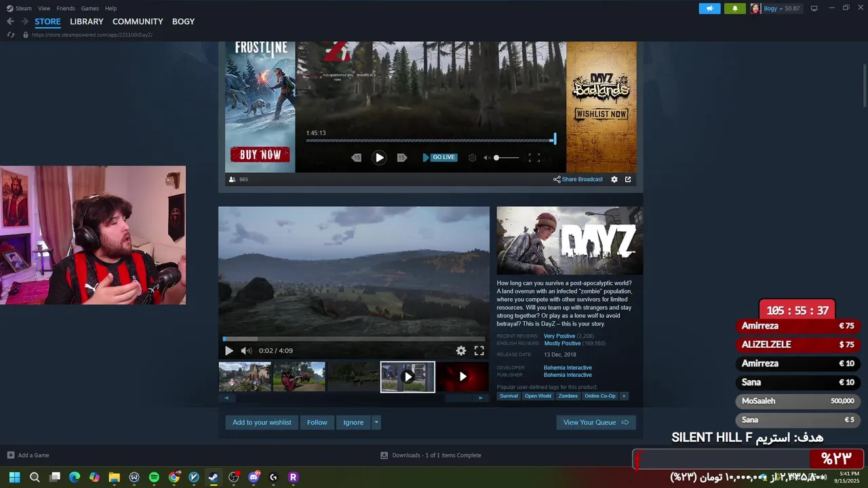Image resolution: width=868 pixels, height=488 pixels.
Task: Click the Open World tag
Action: point(538,396)
